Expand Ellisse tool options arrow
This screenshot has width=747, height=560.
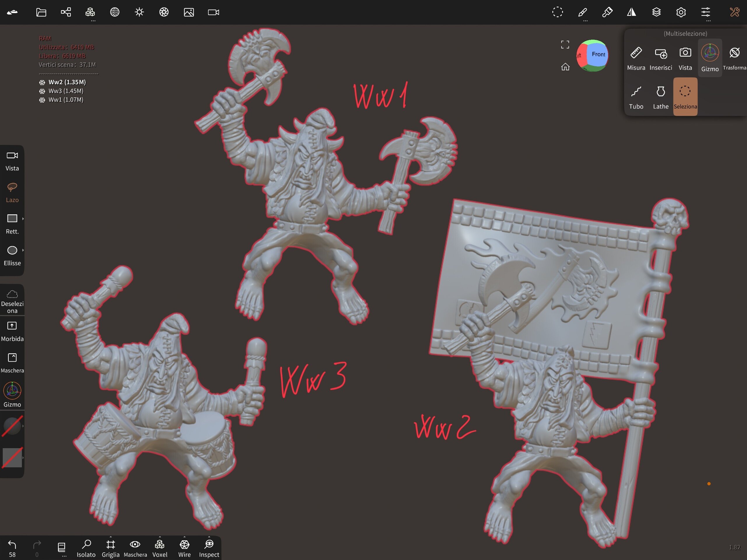23,250
